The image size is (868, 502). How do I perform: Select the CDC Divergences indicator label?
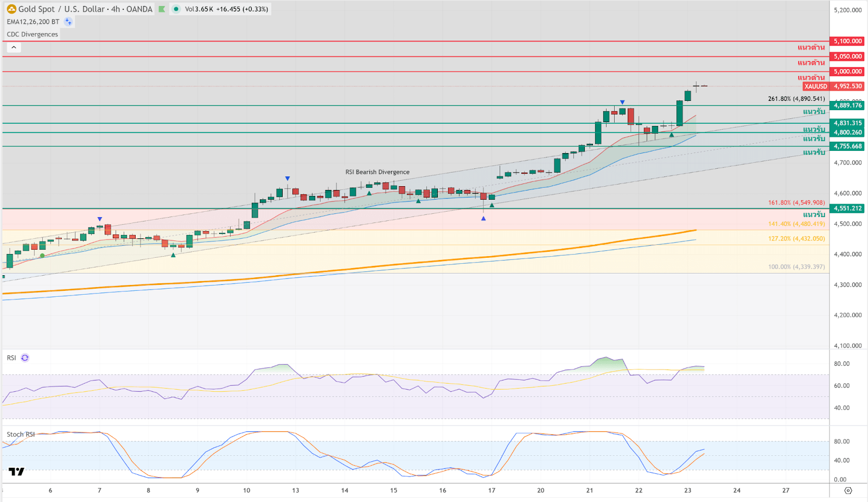click(x=32, y=34)
